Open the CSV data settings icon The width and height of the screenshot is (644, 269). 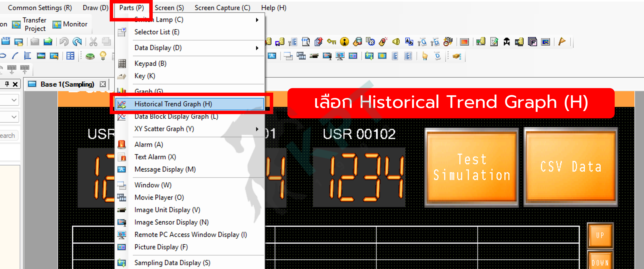[305, 42]
